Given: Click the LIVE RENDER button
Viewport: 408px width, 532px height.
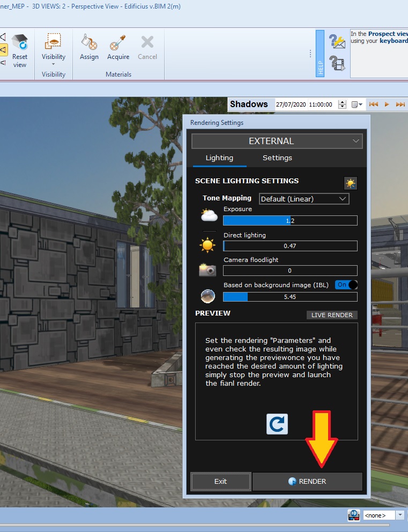Looking at the screenshot, I should (x=332, y=315).
